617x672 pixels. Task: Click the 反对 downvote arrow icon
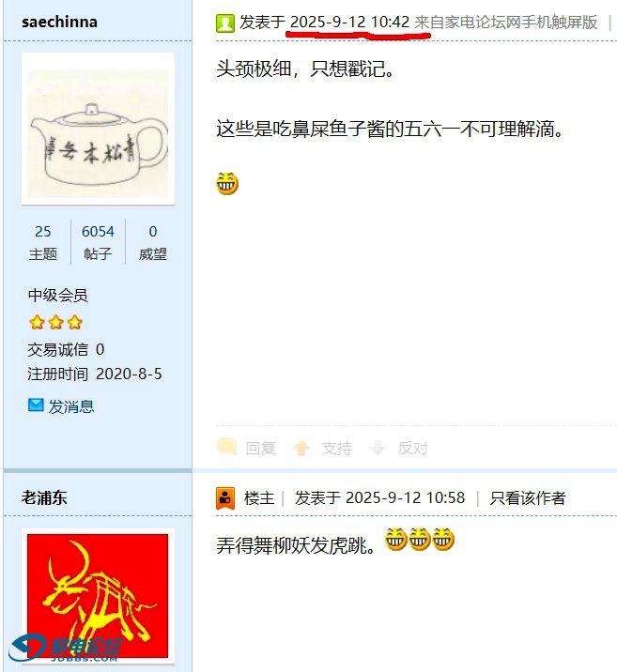click(378, 448)
